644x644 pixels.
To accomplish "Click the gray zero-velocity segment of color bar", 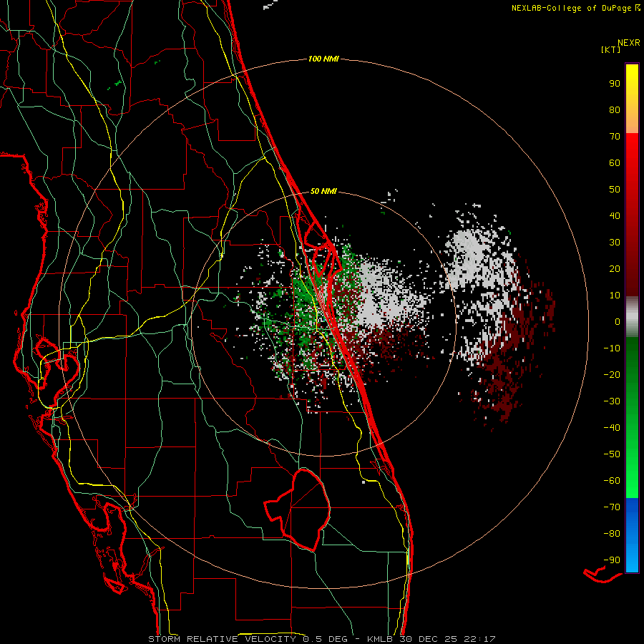I will [x=632, y=317].
